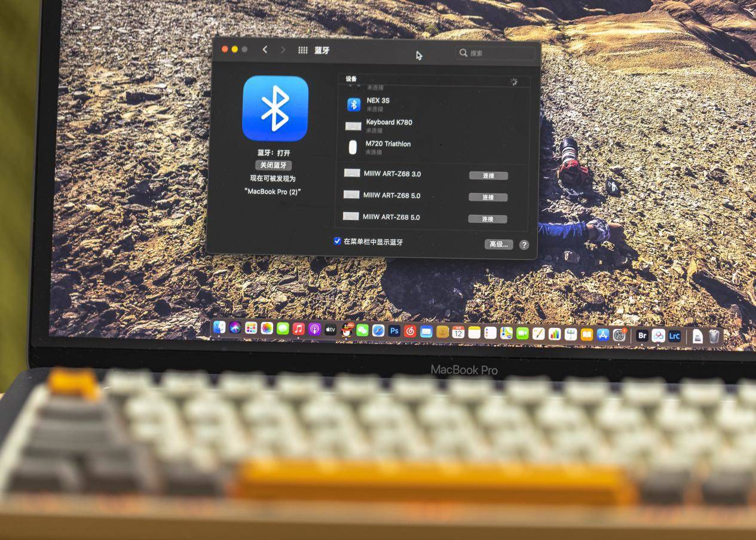Open Finder from the Dock
Screen dimensions: 756x540
point(219,327)
